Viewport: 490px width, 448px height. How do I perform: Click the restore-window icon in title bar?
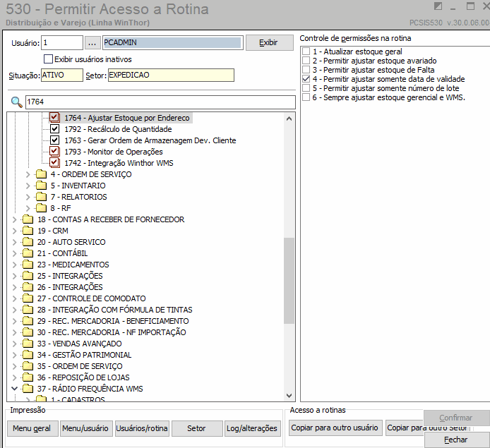coord(470,6)
